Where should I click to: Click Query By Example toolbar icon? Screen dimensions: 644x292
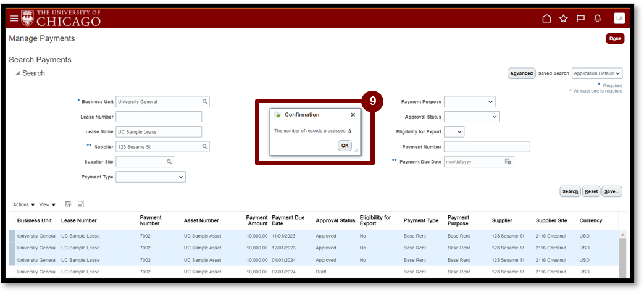(69, 204)
